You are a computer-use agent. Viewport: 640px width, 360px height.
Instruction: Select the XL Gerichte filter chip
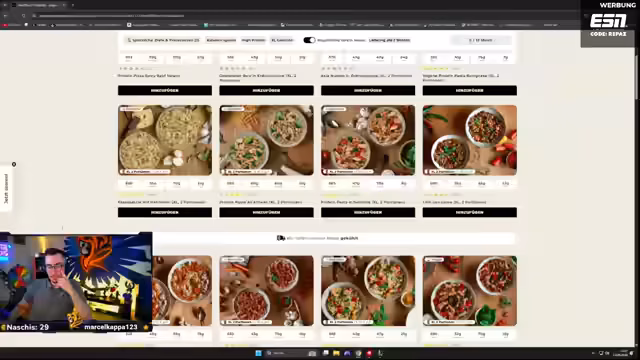[282, 40]
